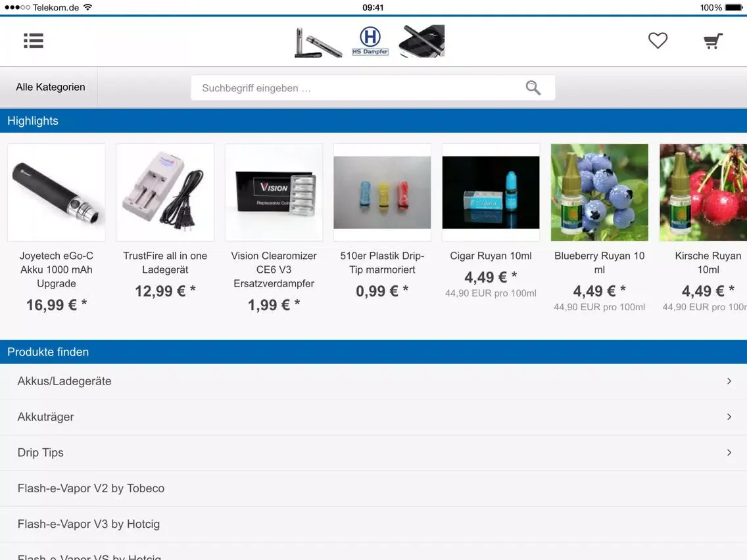Open Vision Clearomizer product image
Viewport: 747px width, 560px height.
pyautogui.click(x=274, y=193)
